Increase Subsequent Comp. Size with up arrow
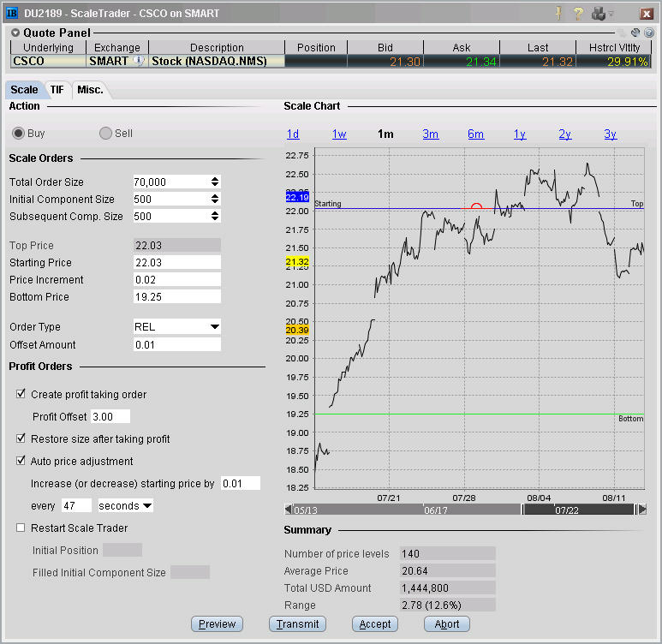Image resolution: width=662 pixels, height=644 pixels. tap(215, 213)
